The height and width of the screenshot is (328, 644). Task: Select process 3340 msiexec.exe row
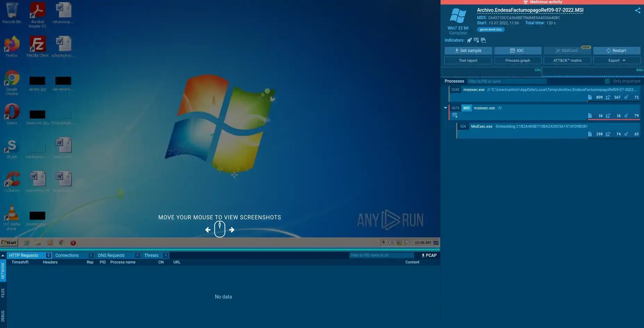click(544, 94)
